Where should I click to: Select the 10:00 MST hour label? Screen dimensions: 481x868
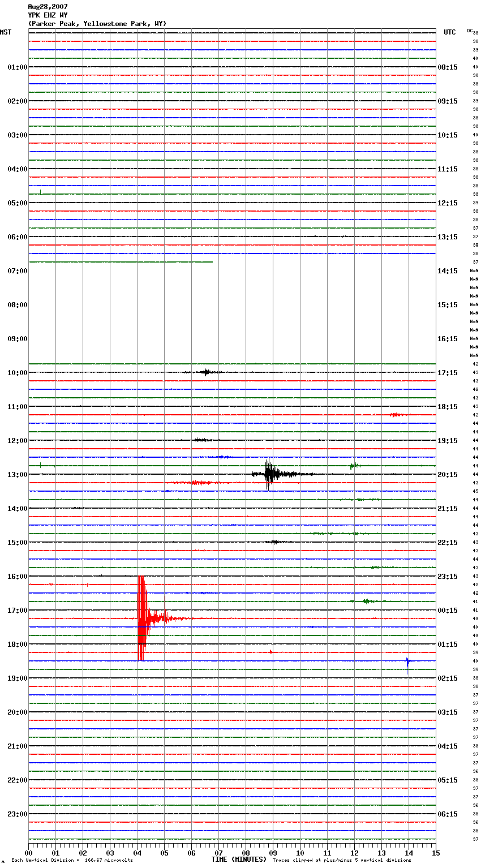coord(17,373)
